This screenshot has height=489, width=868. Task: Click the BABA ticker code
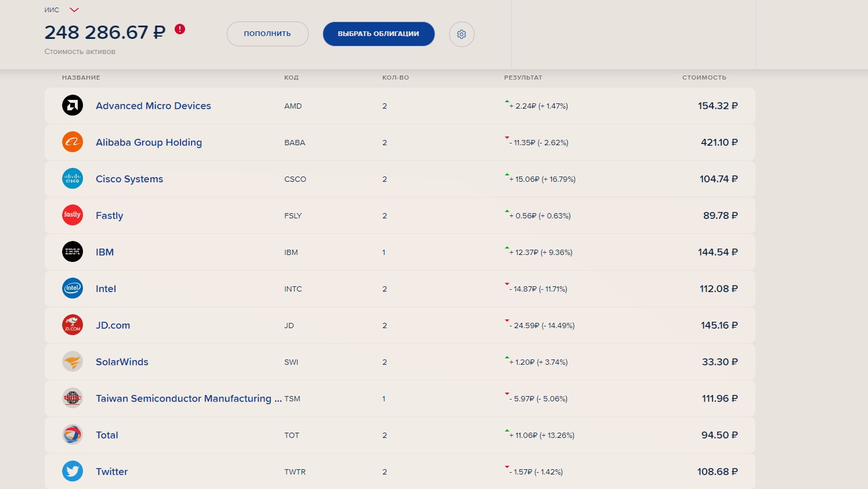coord(295,142)
